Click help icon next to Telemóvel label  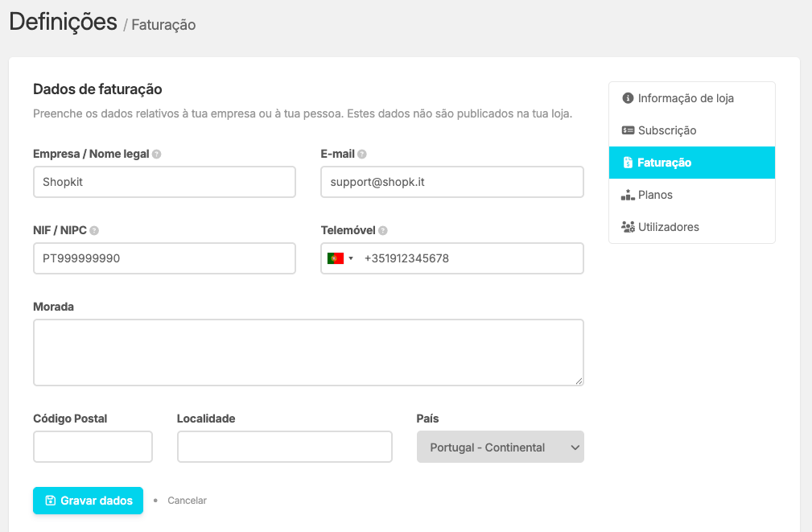point(383,231)
